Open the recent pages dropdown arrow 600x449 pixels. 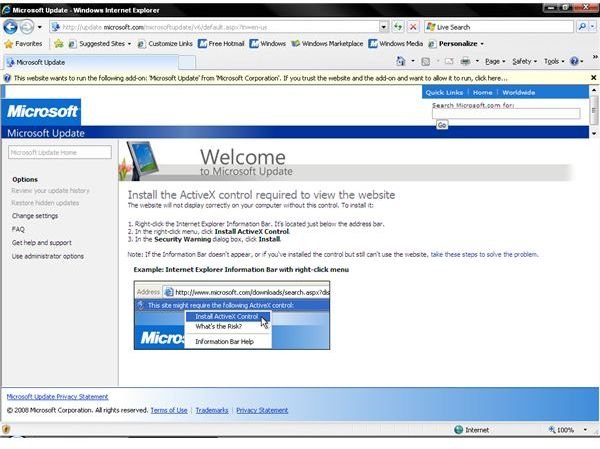(x=40, y=27)
